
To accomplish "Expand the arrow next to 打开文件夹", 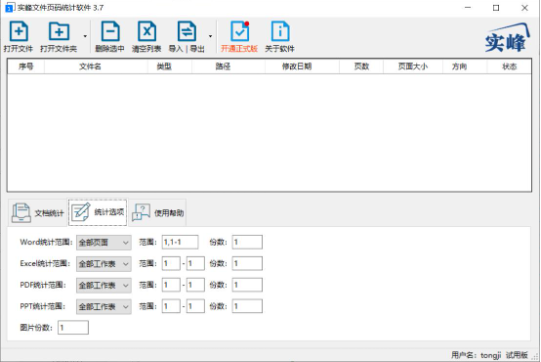I will click(85, 36).
